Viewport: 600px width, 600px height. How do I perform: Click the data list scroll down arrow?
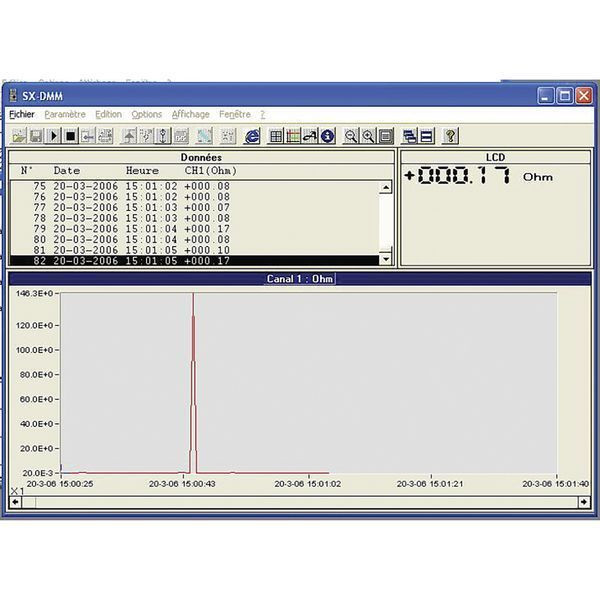[386, 260]
